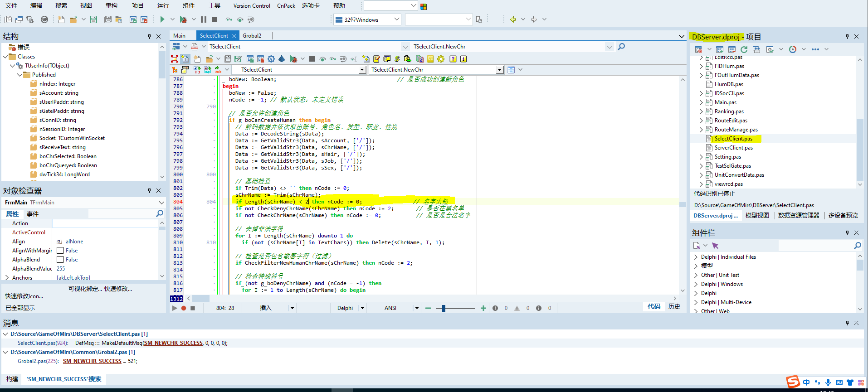Viewport: 868px width, 392px height.
Task: Toggle the pin on the DBServer.dproj project panel
Action: [847, 37]
